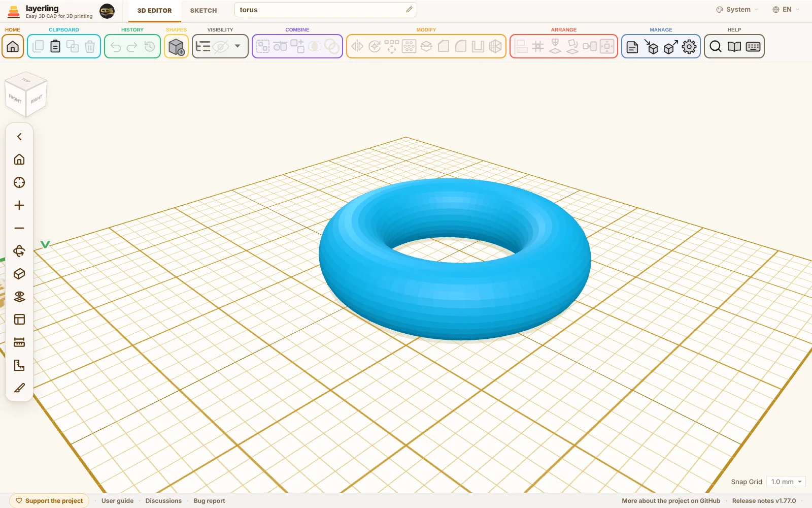Image resolution: width=812 pixels, height=508 pixels.
Task: Open the user guide book icon
Action: tap(734, 46)
